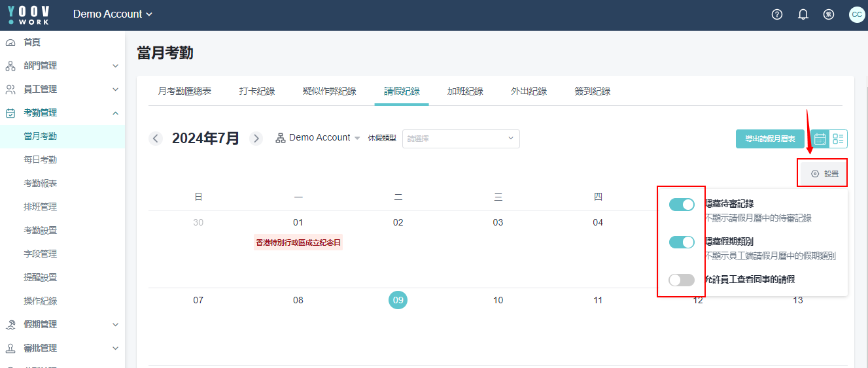868x368 pixels.
Task: Switch to the 打卡紀錄 tab
Action: (256, 92)
